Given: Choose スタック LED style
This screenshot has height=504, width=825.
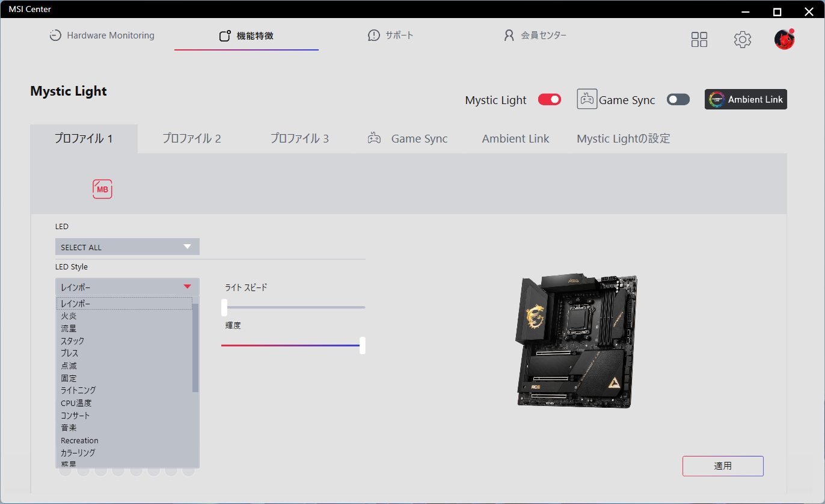Looking at the screenshot, I should (x=124, y=341).
